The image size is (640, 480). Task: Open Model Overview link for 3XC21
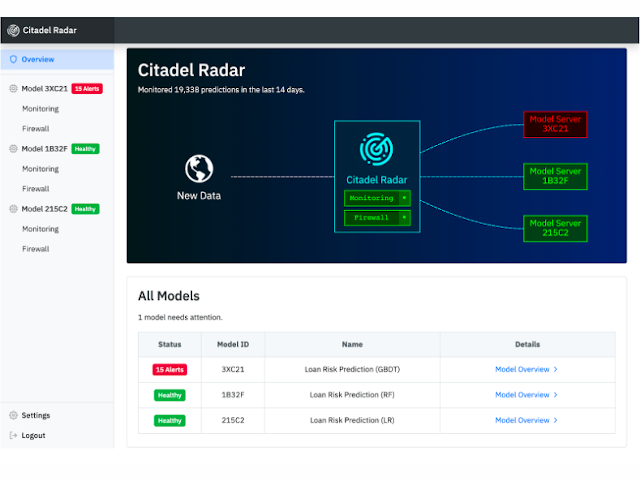click(x=522, y=369)
